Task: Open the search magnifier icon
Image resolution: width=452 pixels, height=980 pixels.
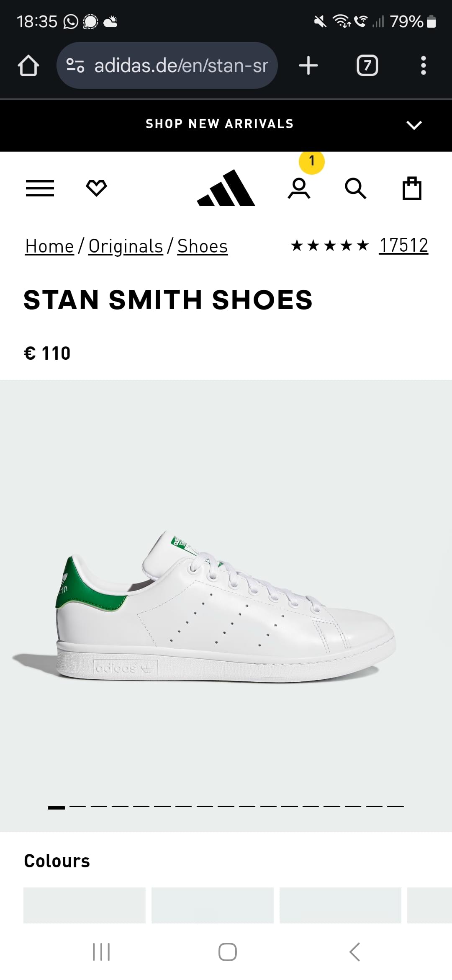Action: pyautogui.click(x=355, y=188)
